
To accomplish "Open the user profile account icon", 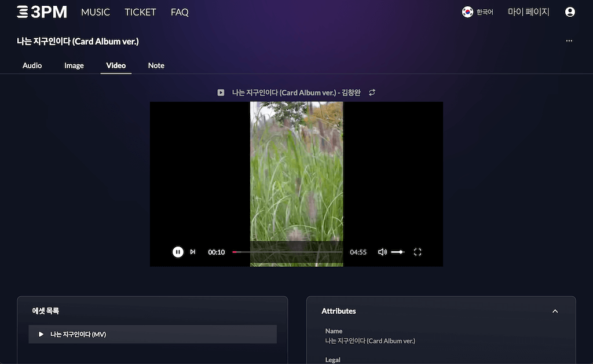I will tap(570, 12).
